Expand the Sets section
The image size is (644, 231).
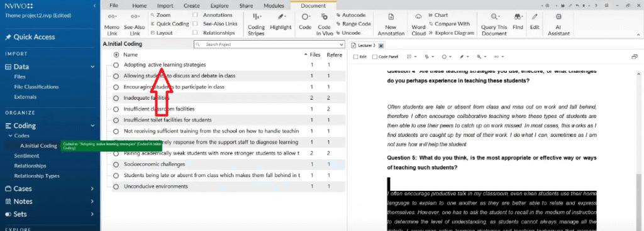click(x=93, y=214)
